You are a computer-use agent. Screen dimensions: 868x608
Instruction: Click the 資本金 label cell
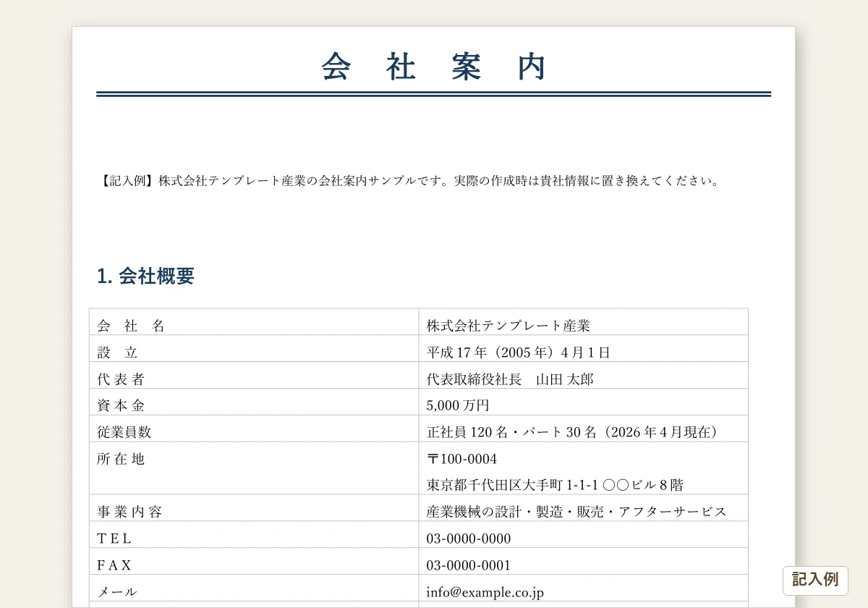tap(254, 402)
